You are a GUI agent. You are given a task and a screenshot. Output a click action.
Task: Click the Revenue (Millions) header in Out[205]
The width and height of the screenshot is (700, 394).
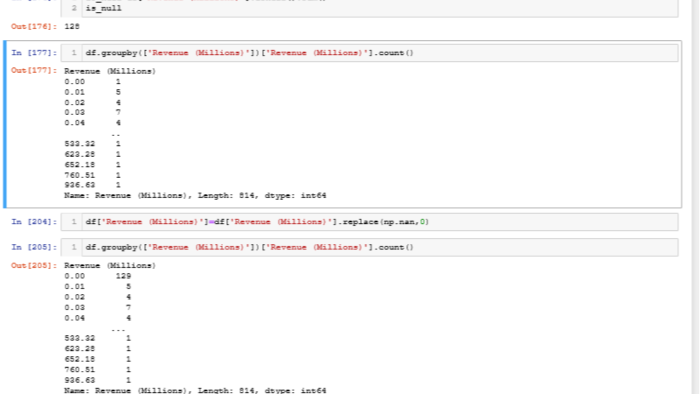click(110, 266)
